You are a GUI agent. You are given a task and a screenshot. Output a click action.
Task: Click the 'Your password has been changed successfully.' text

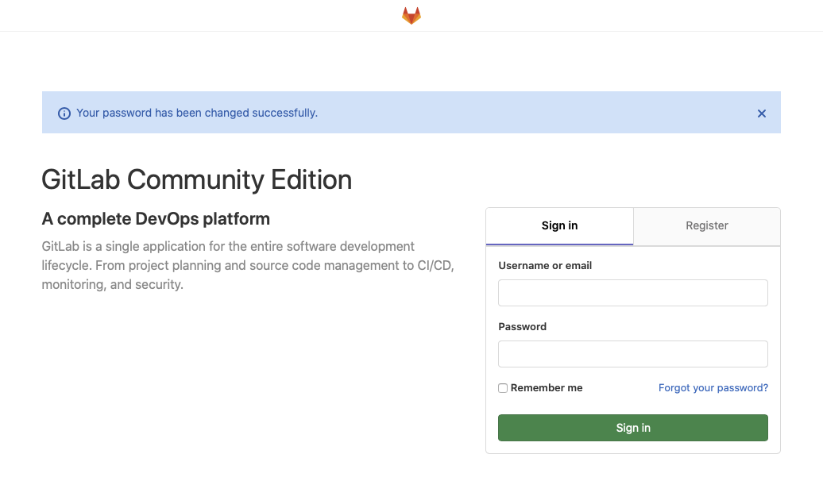(197, 113)
